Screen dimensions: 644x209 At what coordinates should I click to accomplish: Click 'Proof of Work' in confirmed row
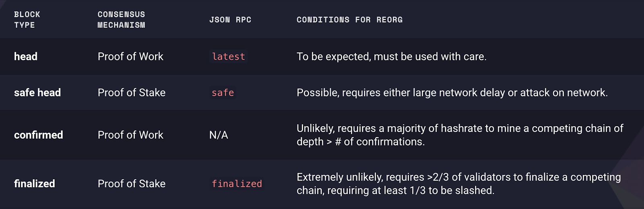130,135
